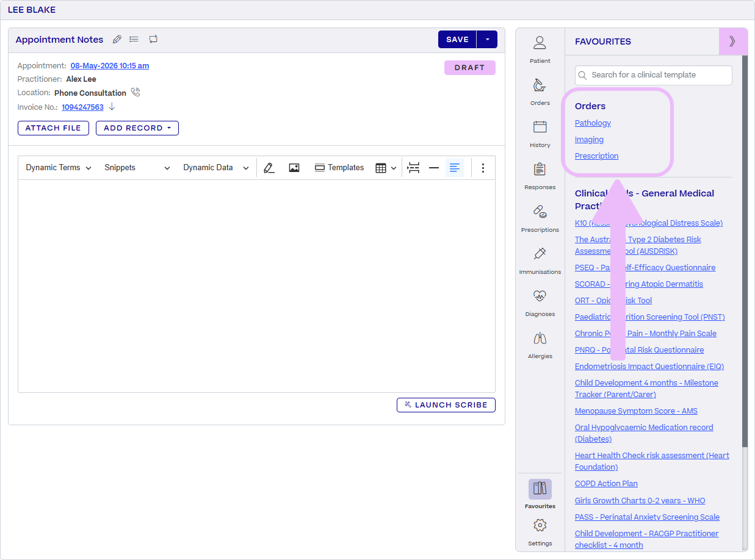Open the Pathology order link
The width and height of the screenshot is (755, 560).
coord(593,123)
